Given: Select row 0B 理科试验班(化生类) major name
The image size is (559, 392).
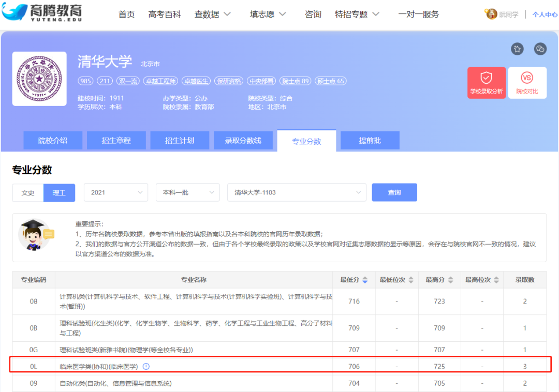Looking at the screenshot, I should click(196, 328).
